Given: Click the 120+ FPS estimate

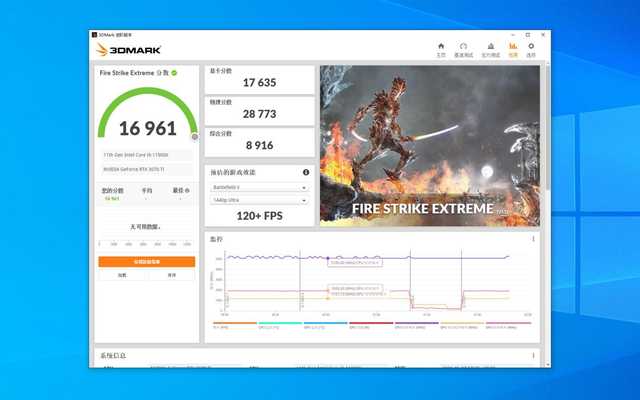Looking at the screenshot, I should (x=260, y=216).
